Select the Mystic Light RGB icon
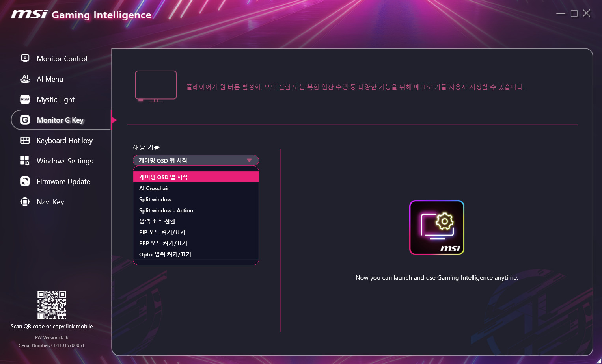This screenshot has height=364, width=602. click(x=25, y=99)
